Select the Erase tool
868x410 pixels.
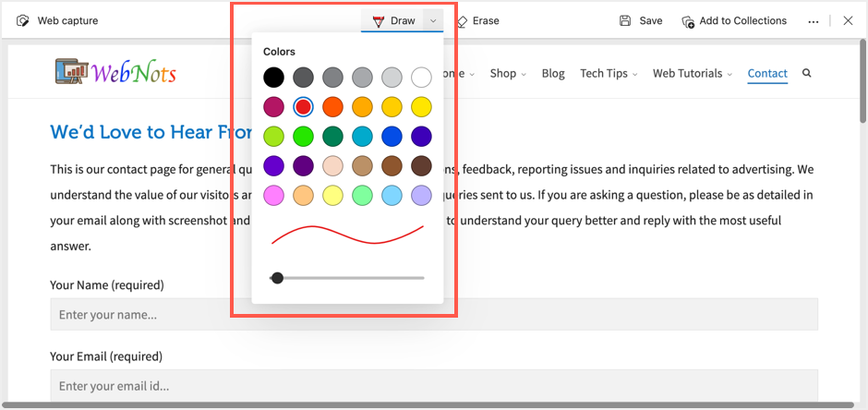[476, 20]
